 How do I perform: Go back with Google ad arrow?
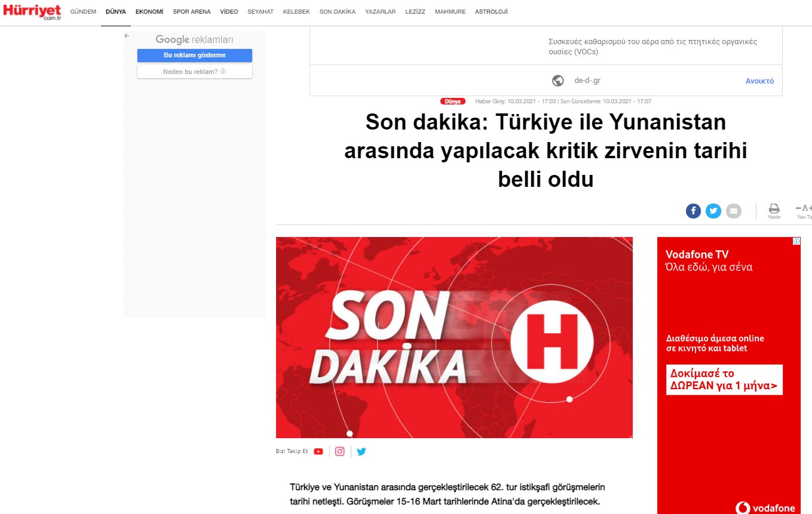click(127, 36)
